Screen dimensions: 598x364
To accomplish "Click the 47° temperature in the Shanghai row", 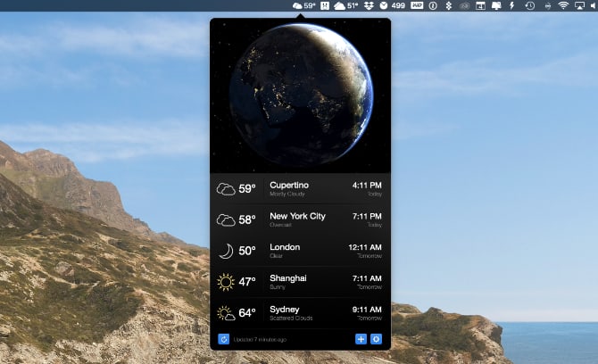I will point(247,282).
